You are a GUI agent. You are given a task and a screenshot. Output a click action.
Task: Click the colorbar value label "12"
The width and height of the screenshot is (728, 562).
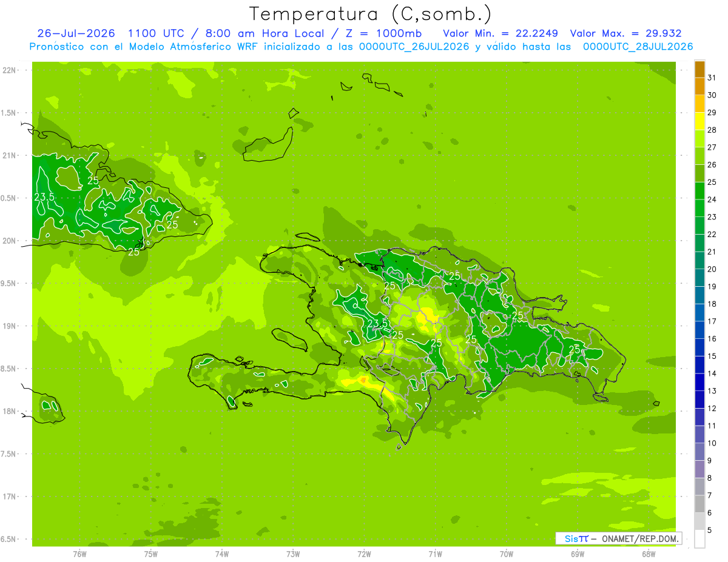point(712,409)
